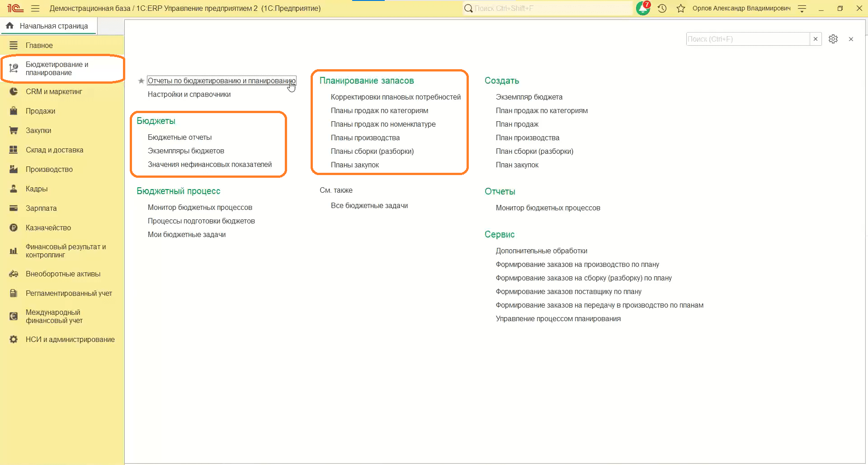The height and width of the screenshot is (465, 868).
Task: Open Экземпляры бюджетов
Action: (186, 151)
